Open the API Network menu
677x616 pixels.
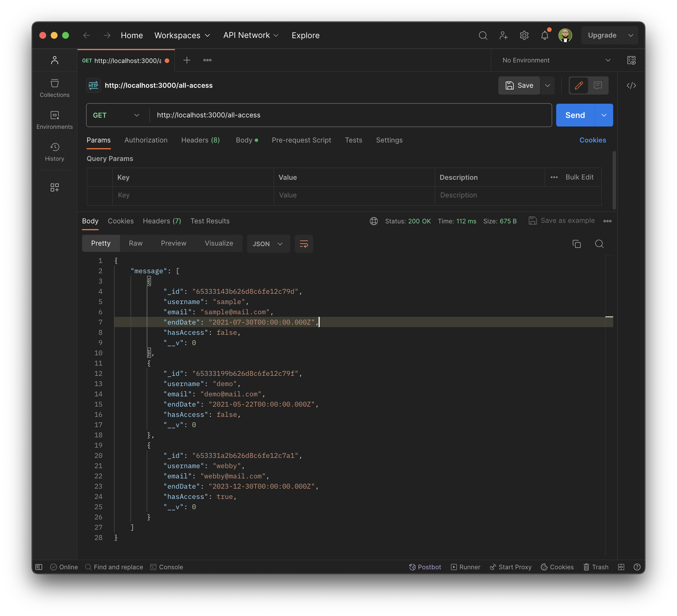tap(250, 35)
